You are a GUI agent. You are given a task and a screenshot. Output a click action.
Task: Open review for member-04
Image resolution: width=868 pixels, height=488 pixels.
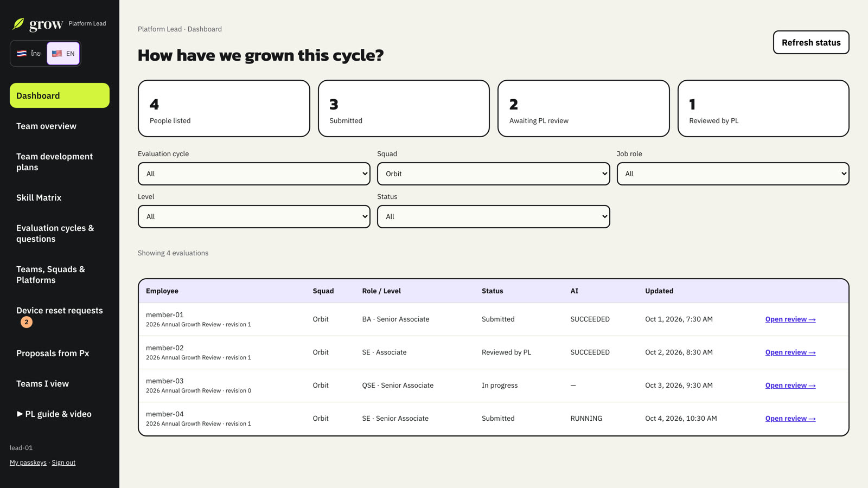pyautogui.click(x=790, y=419)
